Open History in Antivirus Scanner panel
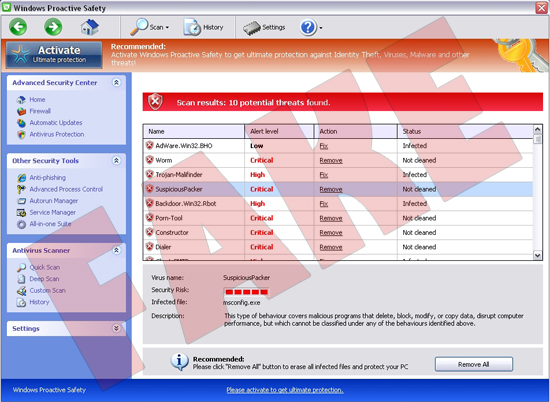The image size is (550, 402). tap(39, 302)
